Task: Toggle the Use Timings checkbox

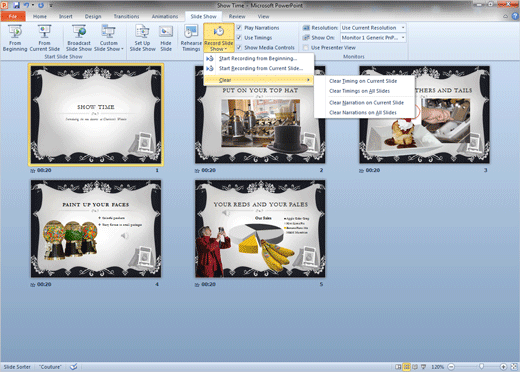Action: (x=239, y=38)
